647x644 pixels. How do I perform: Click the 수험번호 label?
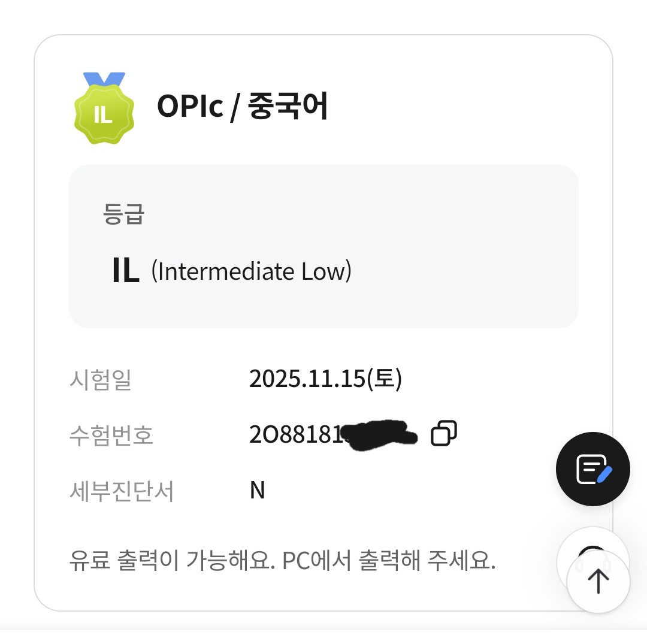[111, 435]
